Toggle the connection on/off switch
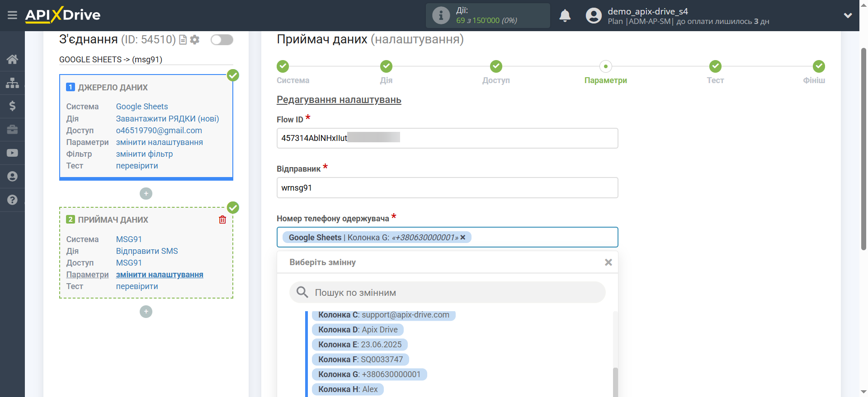Viewport: 868px width, 397px height. coord(222,40)
